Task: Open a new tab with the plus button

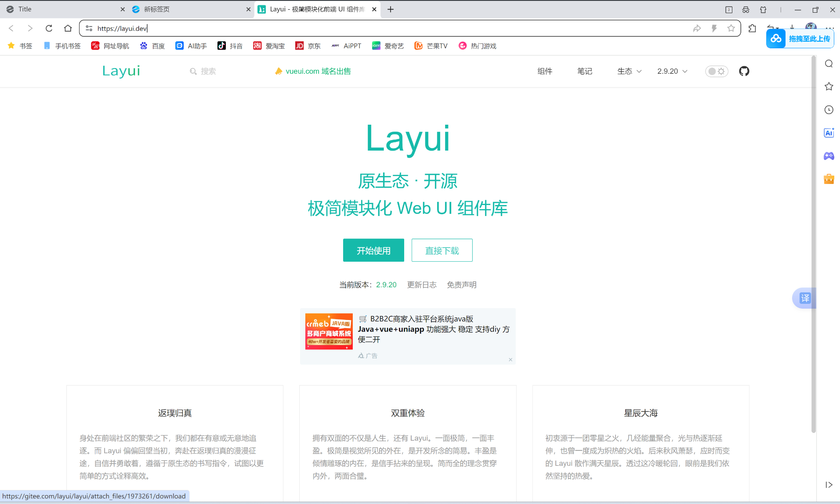Action: (x=391, y=9)
